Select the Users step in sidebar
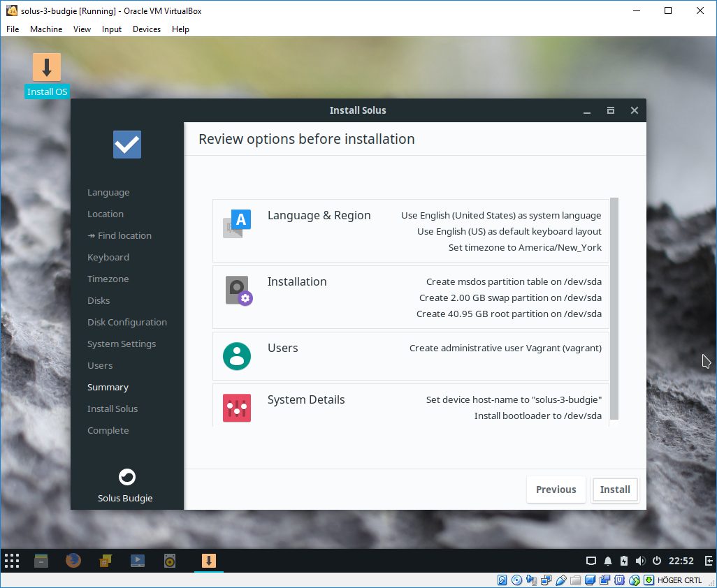This screenshot has width=717, height=588. coord(100,365)
